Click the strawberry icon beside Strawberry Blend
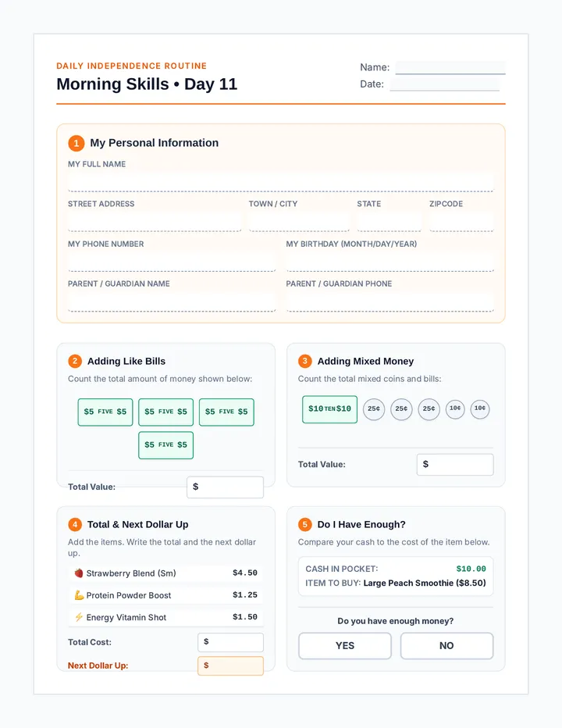562x728 pixels. point(79,573)
